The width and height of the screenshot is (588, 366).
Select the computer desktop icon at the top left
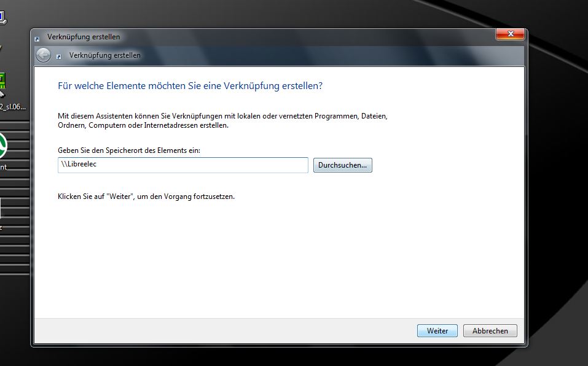tap(2, 18)
